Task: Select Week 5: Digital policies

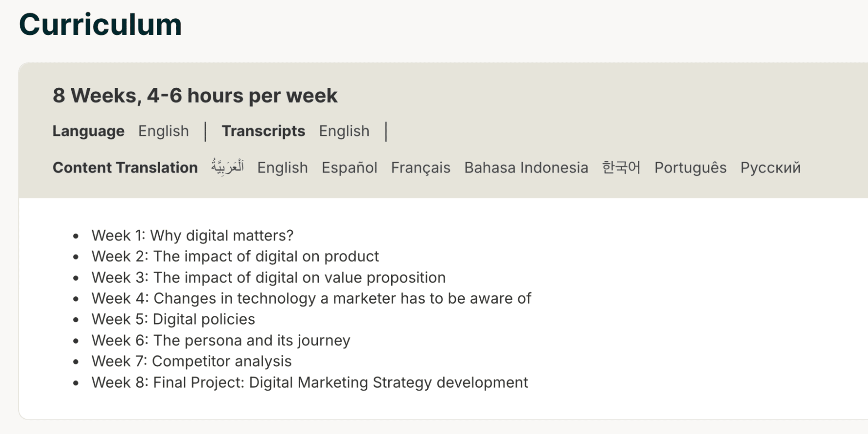Action: point(173,319)
